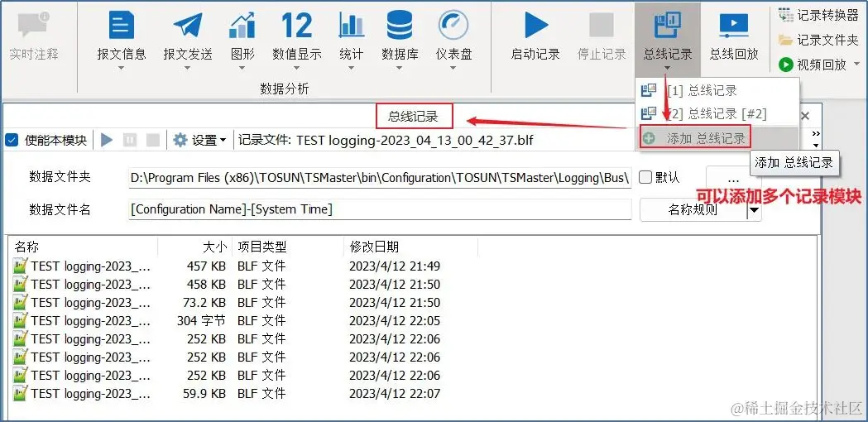Click date 2023/4/12 22:07

(x=395, y=394)
